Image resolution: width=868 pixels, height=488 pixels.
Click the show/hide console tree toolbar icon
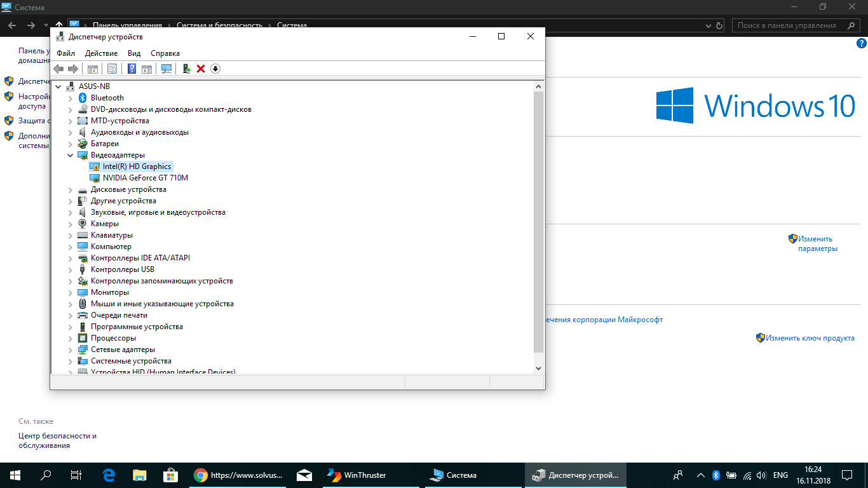[93, 69]
